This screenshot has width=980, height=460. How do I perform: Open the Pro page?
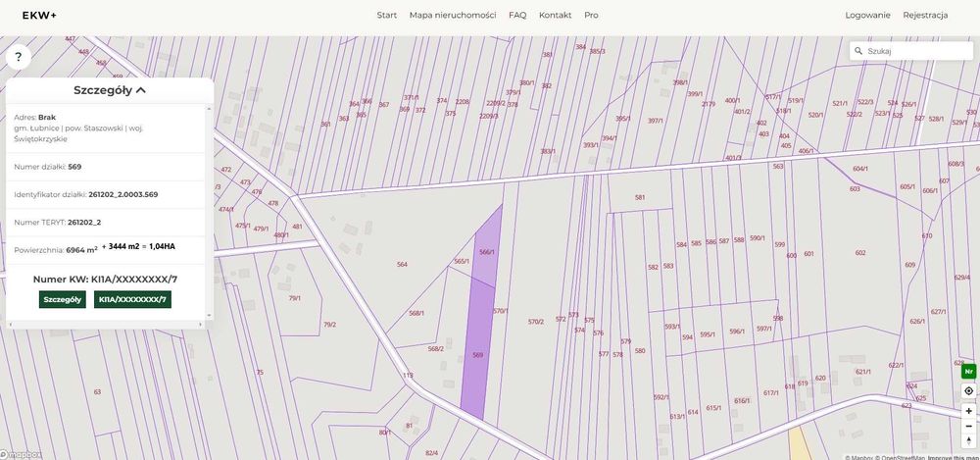tap(591, 15)
